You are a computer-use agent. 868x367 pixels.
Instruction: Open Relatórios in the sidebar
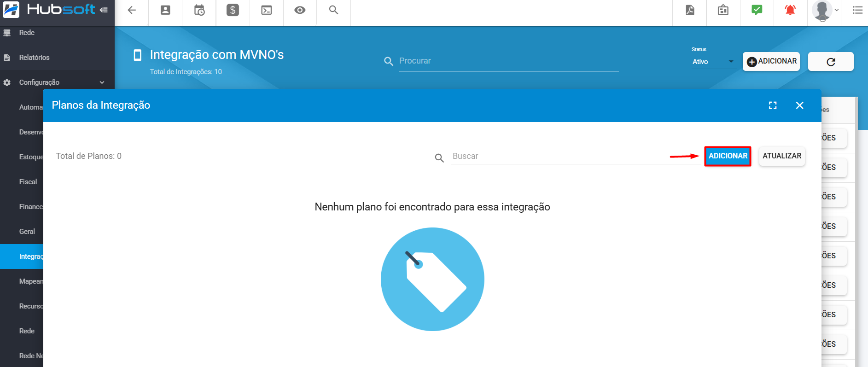click(57, 58)
